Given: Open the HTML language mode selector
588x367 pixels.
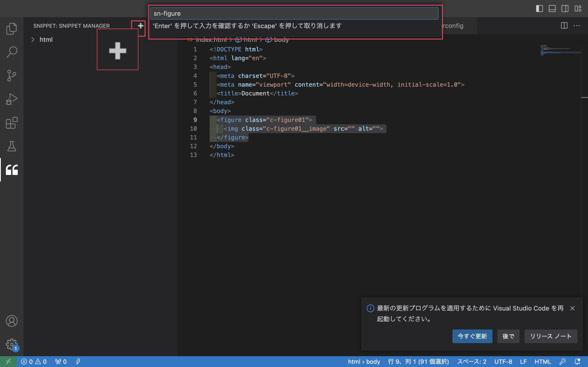Looking at the screenshot, I should coord(542,362).
